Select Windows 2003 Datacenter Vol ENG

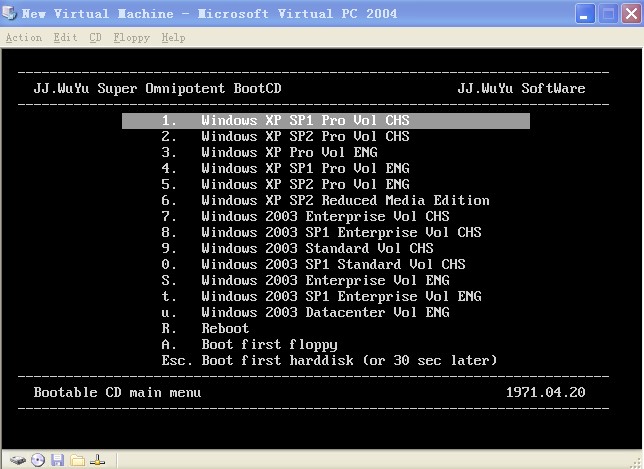305,313
